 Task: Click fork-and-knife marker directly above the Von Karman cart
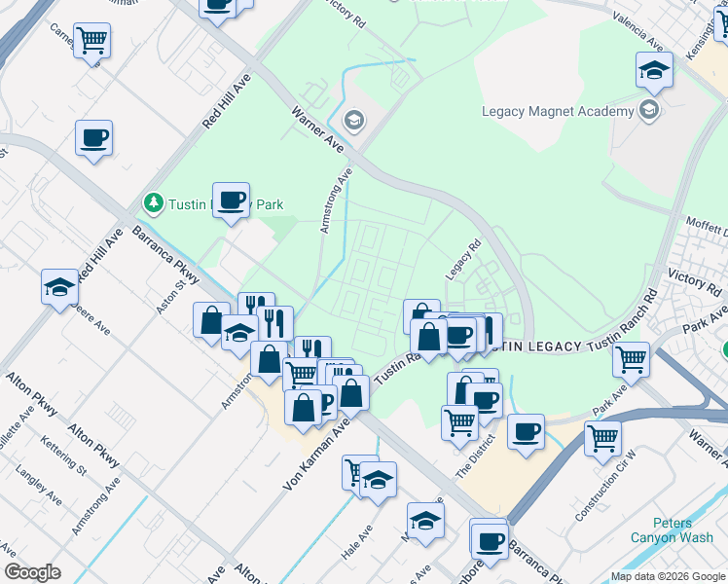313,346
